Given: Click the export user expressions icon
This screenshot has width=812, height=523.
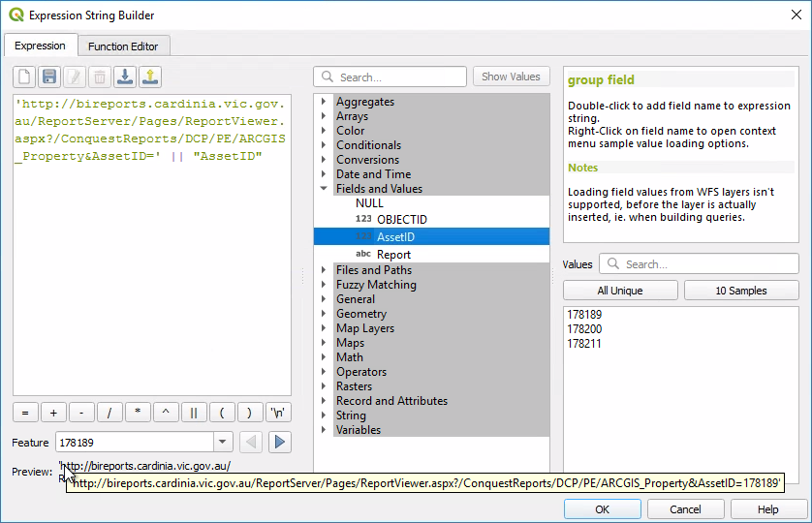Looking at the screenshot, I should 149,77.
